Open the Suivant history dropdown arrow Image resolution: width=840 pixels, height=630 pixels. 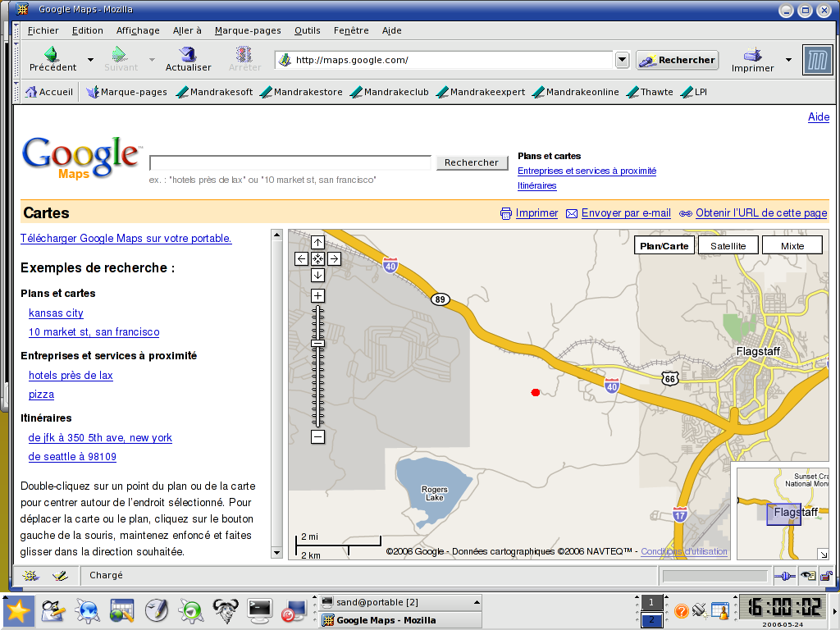coord(152,59)
